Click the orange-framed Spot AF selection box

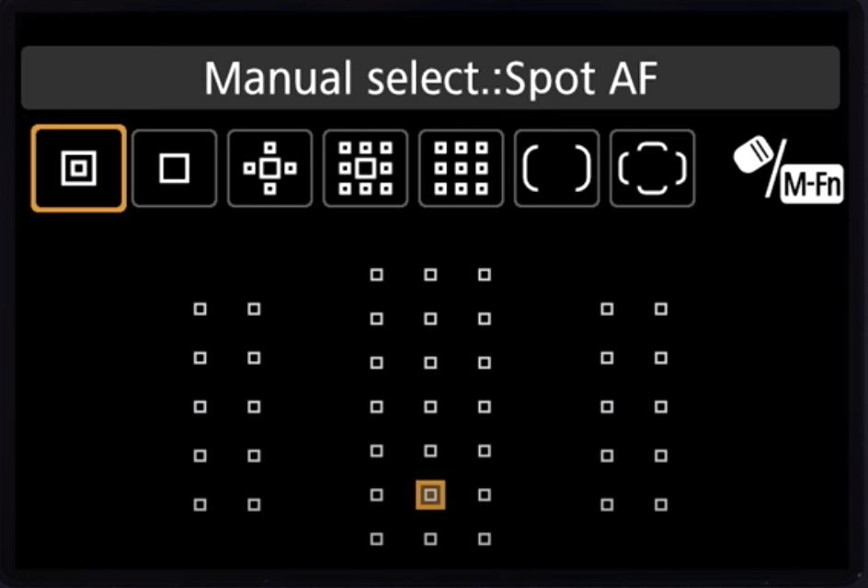pos(78,169)
